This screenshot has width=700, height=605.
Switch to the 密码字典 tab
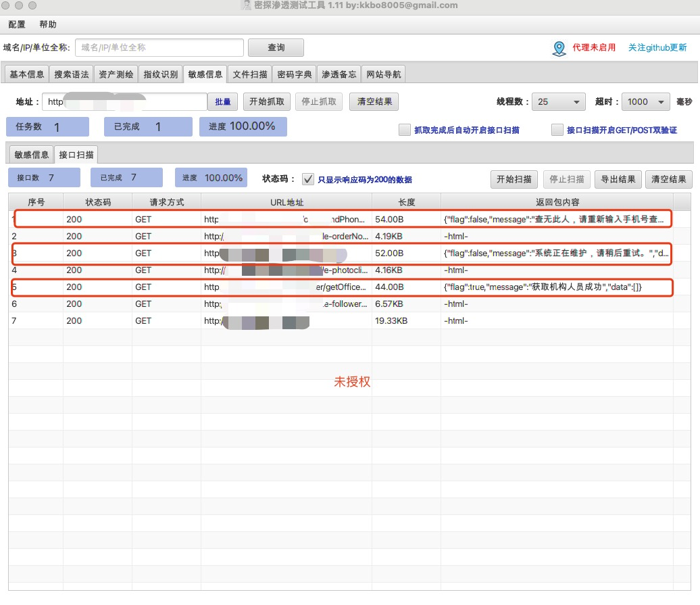[x=295, y=74]
